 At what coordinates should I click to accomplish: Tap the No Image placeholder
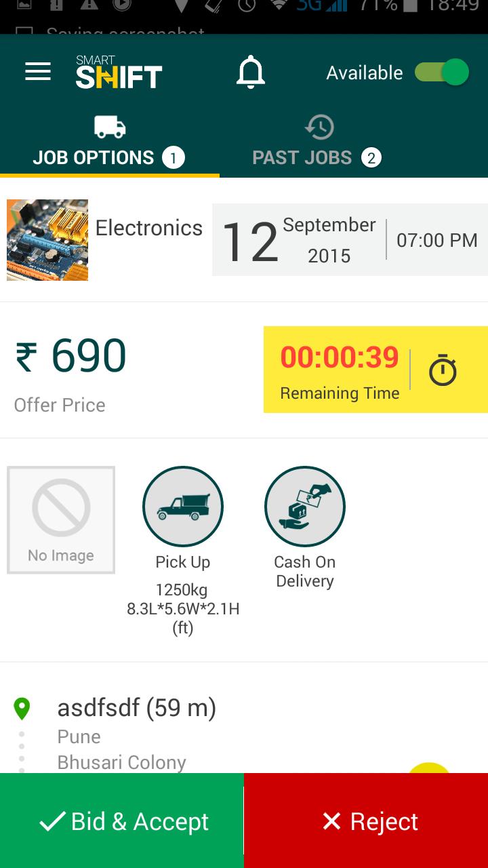point(61,520)
